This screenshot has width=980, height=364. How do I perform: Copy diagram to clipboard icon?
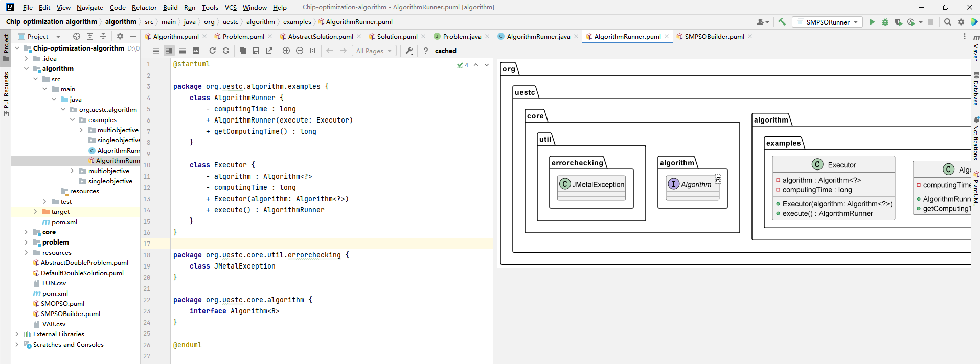coord(243,51)
